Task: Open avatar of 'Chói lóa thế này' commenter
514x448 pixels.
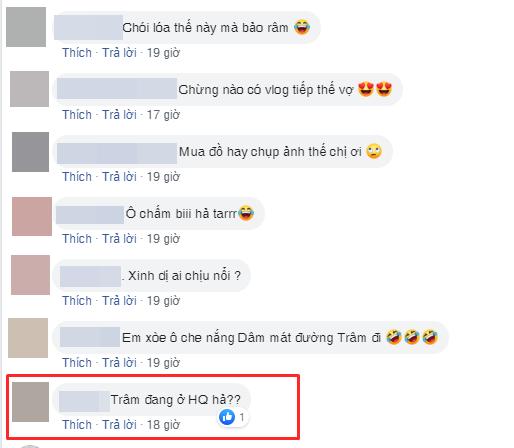Action: [x=26, y=27]
